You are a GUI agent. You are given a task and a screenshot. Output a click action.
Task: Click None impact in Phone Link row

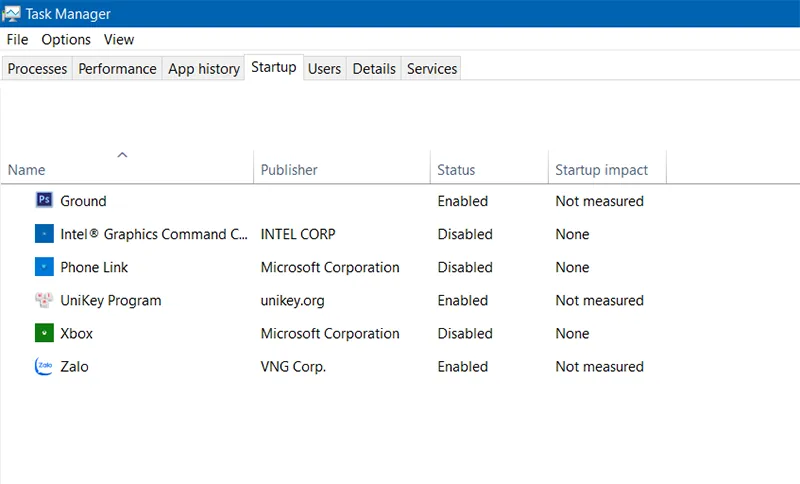coord(572,267)
